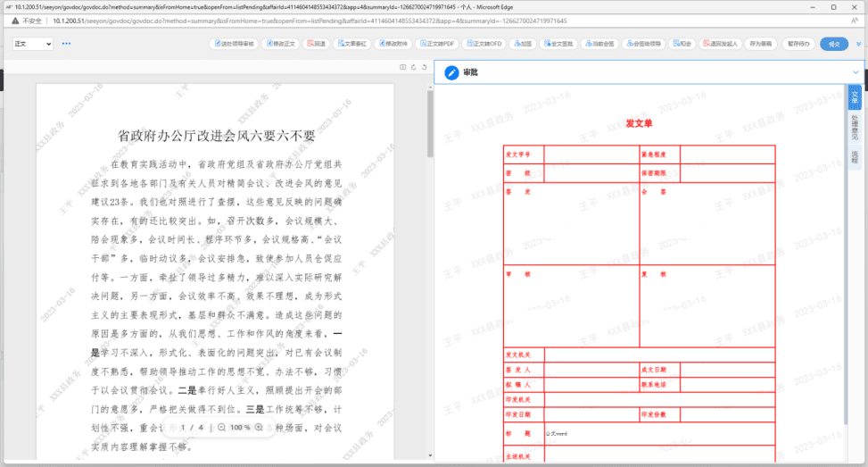The width and height of the screenshot is (868, 467).
Task: Click the form panel vertical scrollbar
Action: (846, 254)
